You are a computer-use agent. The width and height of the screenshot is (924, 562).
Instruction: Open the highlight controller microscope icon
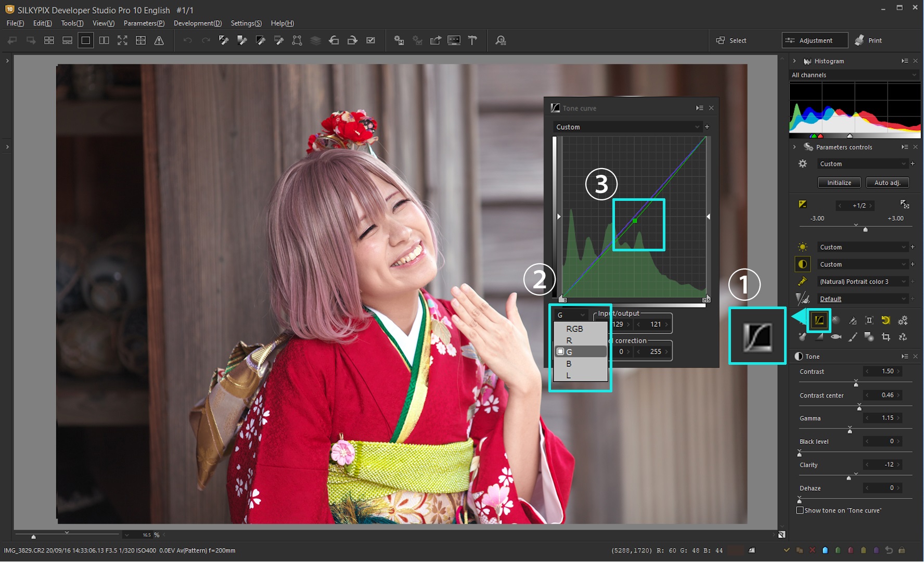pos(853,320)
